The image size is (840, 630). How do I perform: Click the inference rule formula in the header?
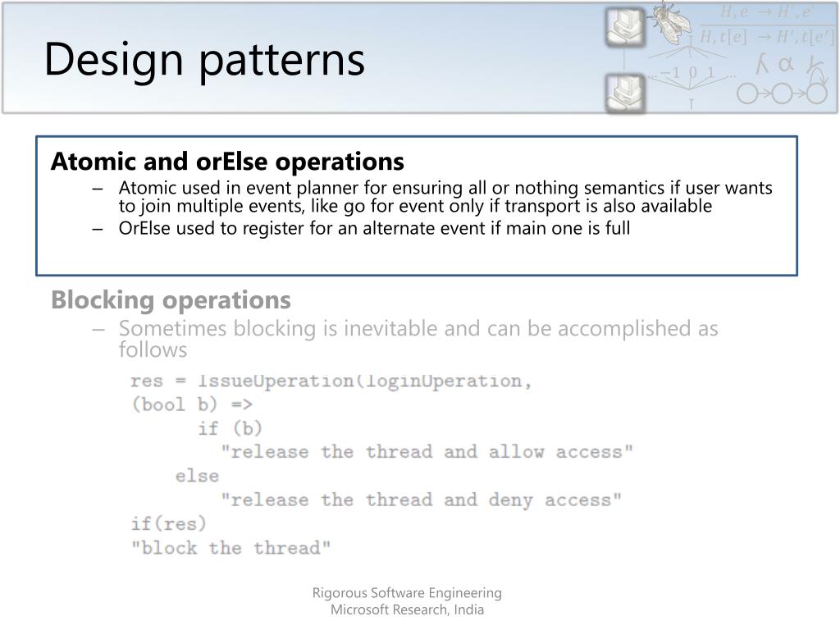765,25
